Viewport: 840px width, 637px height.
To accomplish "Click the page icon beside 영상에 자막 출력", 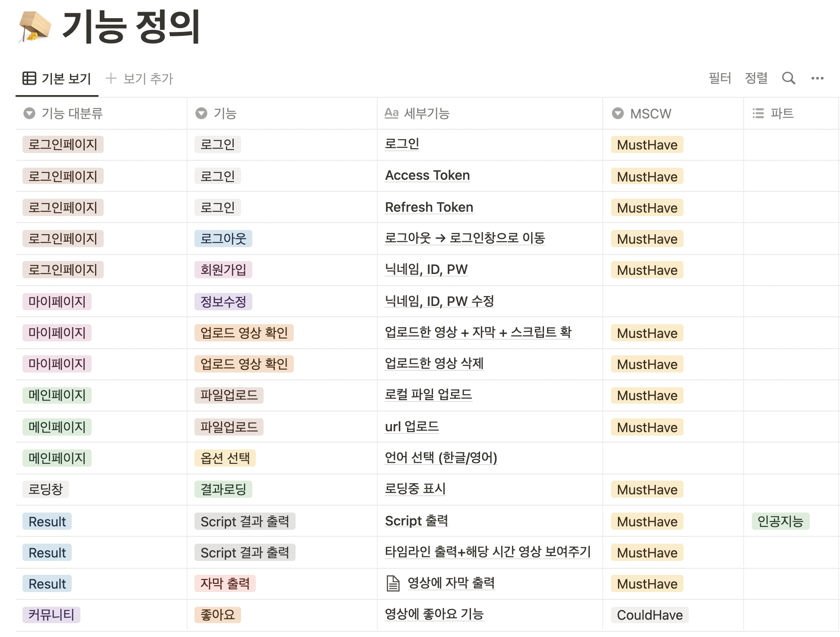I will coord(392,583).
